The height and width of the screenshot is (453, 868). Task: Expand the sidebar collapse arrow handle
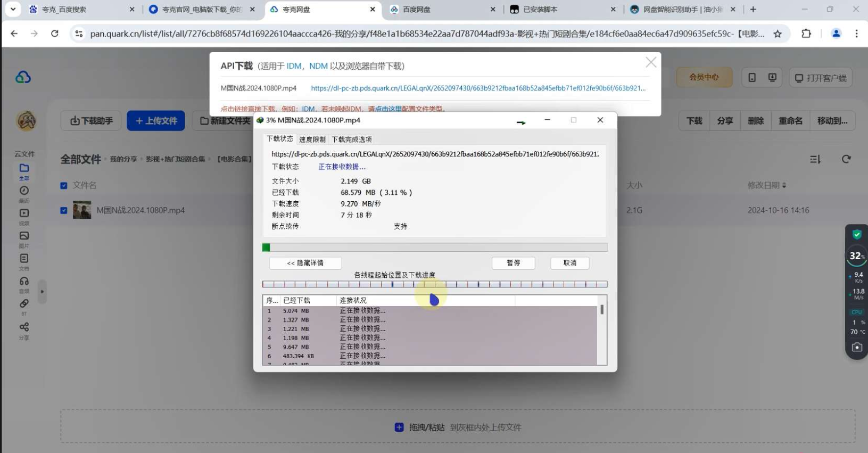pos(42,292)
